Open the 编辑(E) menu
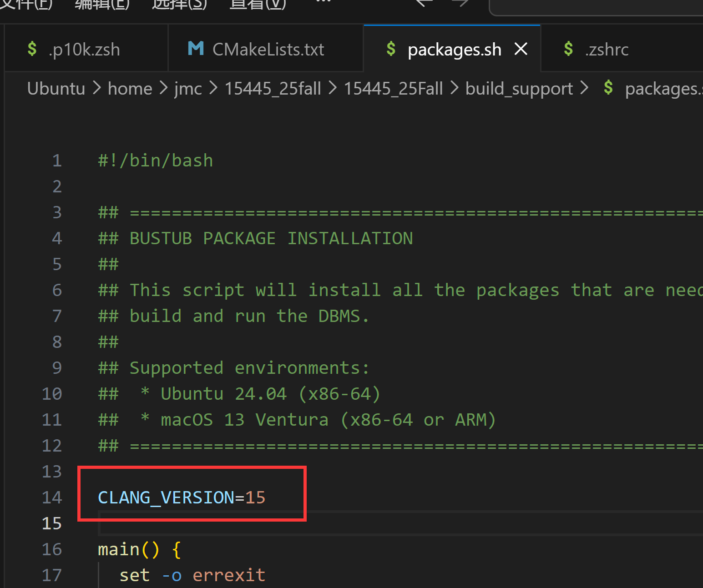Image resolution: width=703 pixels, height=588 pixels. 102,5
